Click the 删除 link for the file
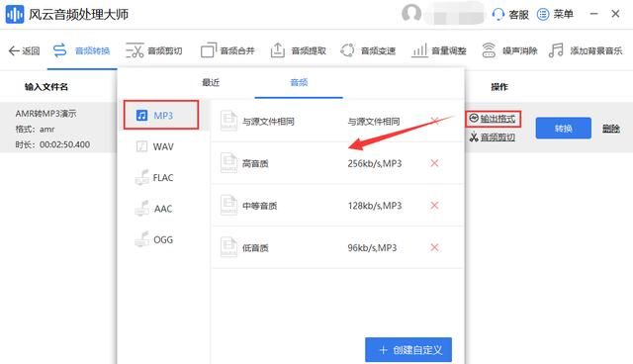The height and width of the screenshot is (364, 633). coord(611,129)
